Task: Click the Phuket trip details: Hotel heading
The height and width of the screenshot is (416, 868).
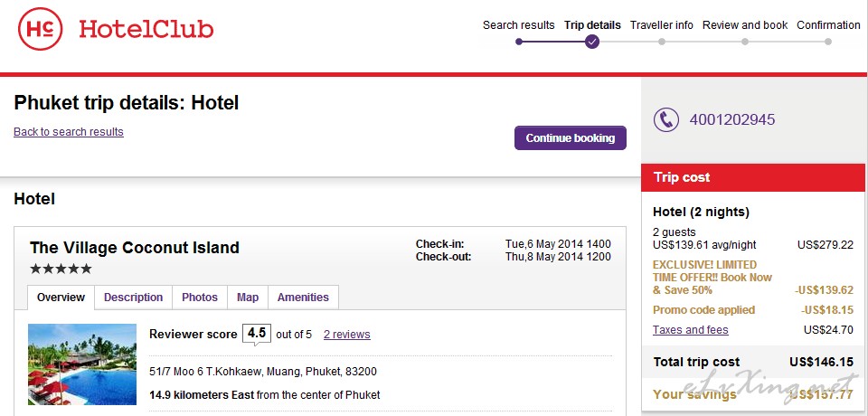Action: (x=127, y=103)
